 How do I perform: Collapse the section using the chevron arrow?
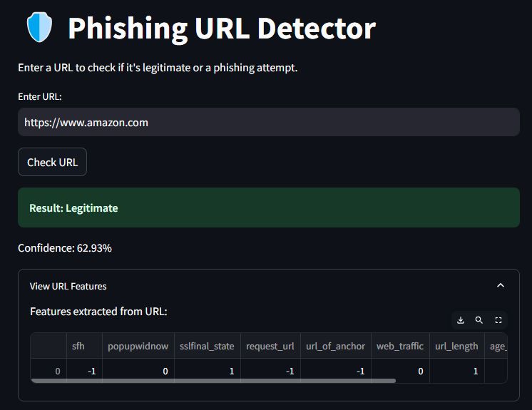(500, 286)
